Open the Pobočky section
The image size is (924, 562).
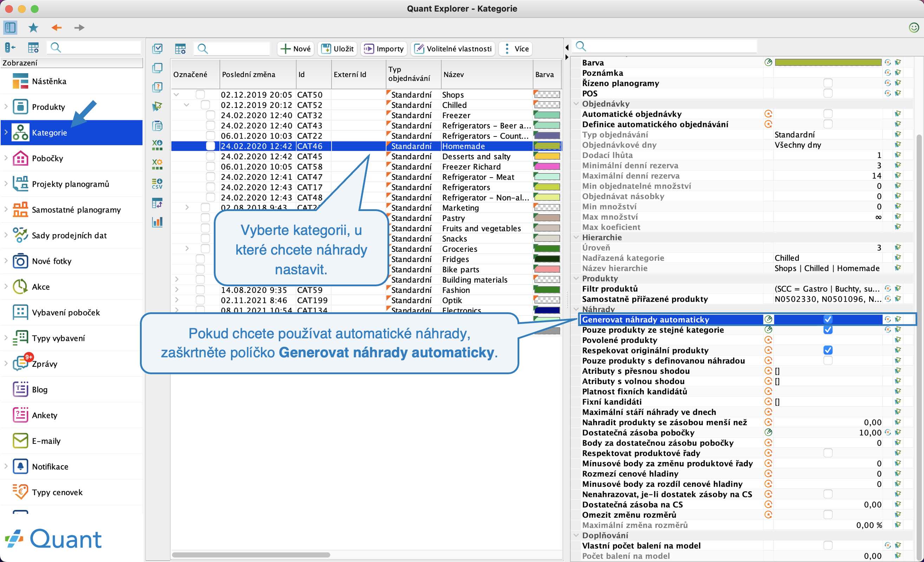[72, 158]
